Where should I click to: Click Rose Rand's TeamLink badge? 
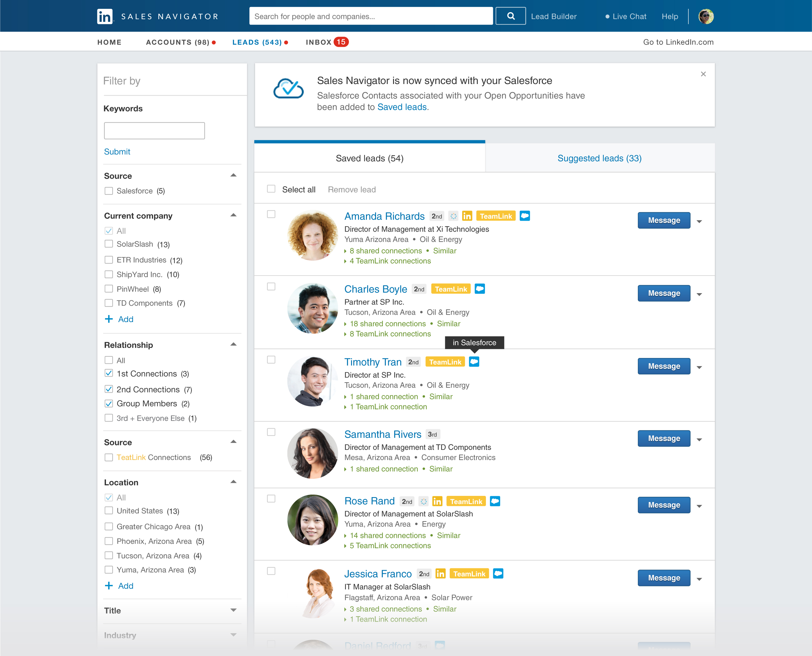tap(466, 501)
